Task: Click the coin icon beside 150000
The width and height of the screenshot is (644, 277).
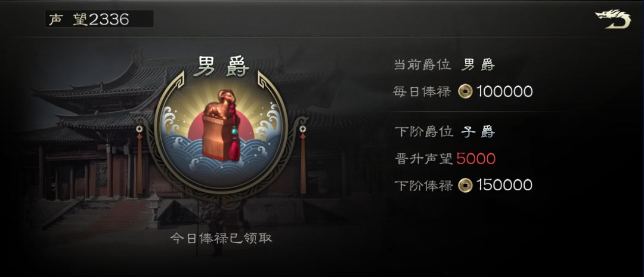Action: 465,185
